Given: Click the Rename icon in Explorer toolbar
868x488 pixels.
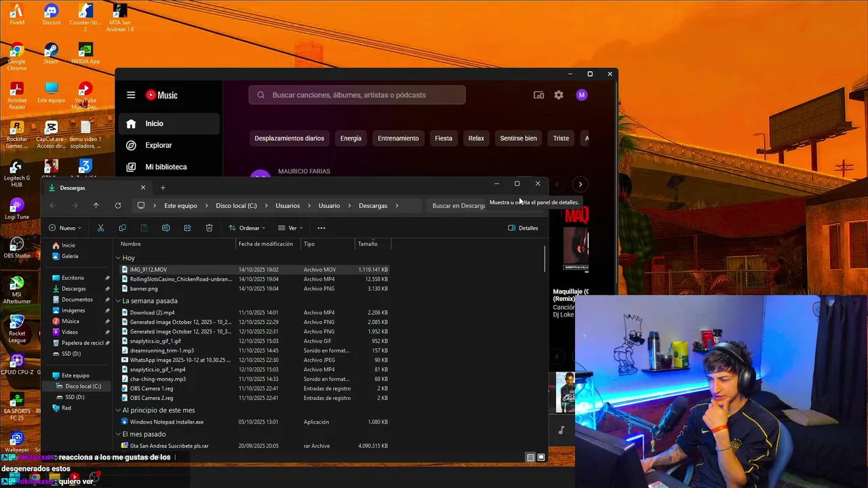Looking at the screenshot, I should click(165, 228).
